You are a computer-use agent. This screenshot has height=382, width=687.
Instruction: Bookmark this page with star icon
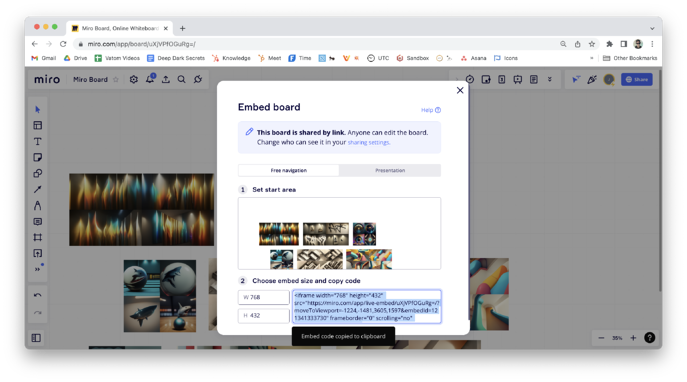click(x=592, y=44)
